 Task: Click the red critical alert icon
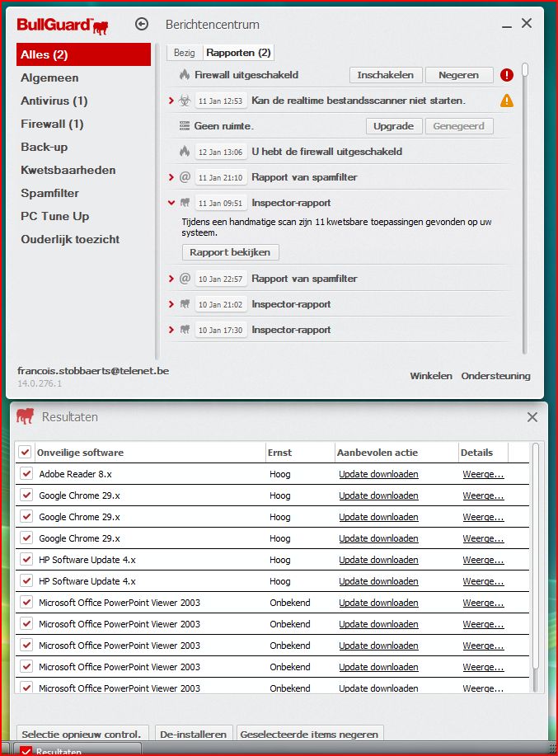(506, 75)
